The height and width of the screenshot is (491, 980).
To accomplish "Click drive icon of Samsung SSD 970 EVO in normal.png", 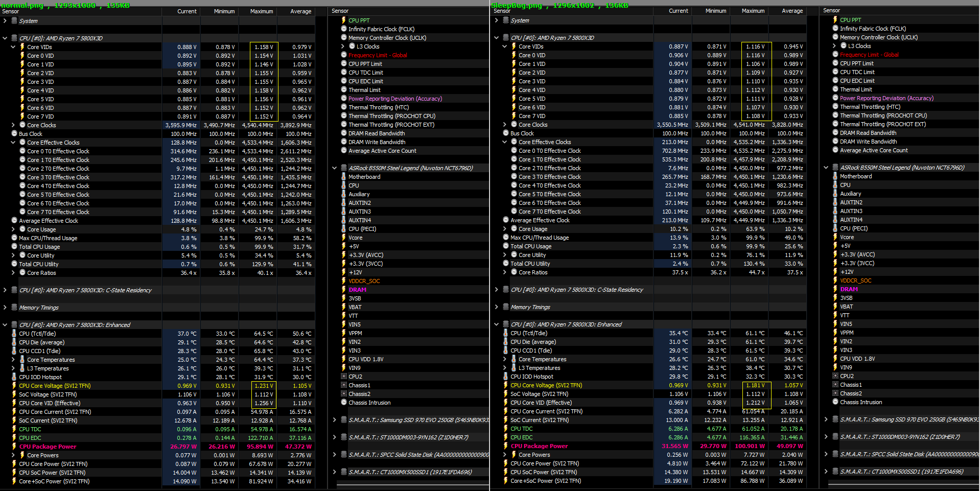I will (x=344, y=420).
